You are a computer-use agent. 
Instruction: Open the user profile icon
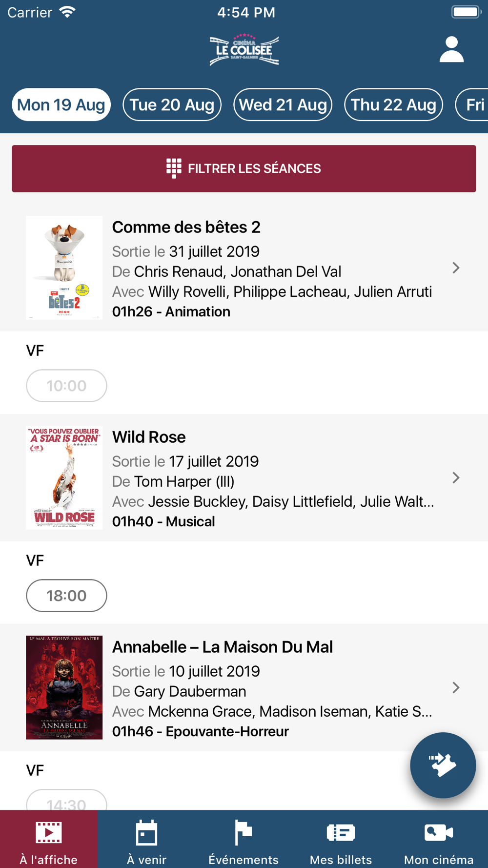451,49
